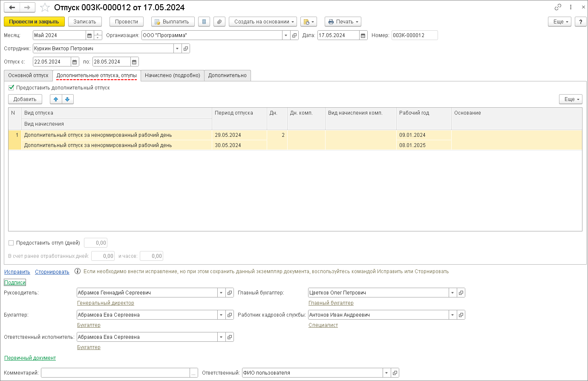Open Главный бухгалтер position link
588x381 pixels.
click(331, 303)
